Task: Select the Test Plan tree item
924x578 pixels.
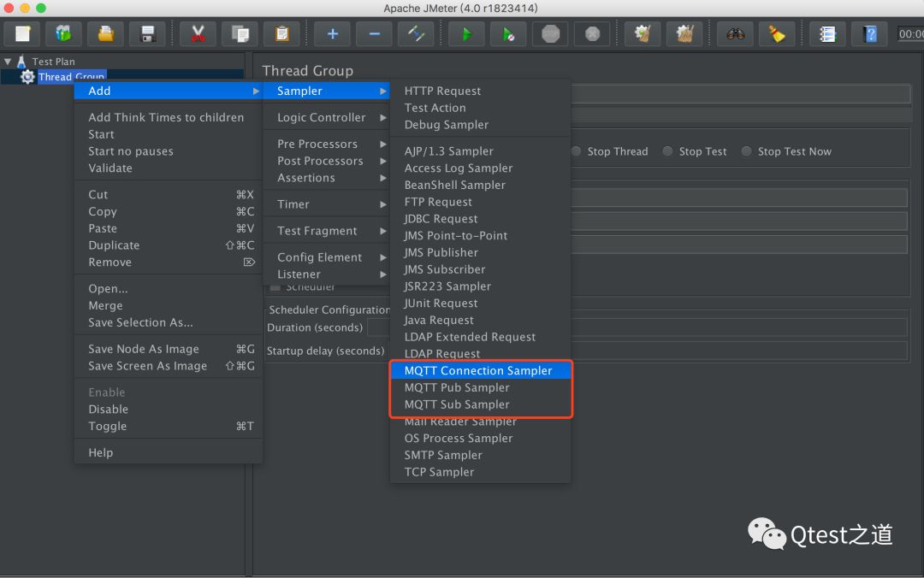Action: pyautogui.click(x=53, y=62)
